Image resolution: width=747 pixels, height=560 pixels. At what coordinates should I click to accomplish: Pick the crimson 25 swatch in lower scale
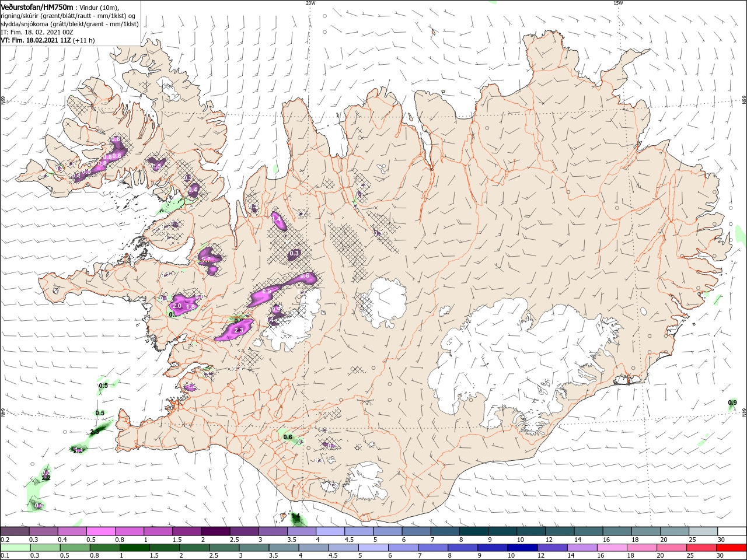point(702,548)
